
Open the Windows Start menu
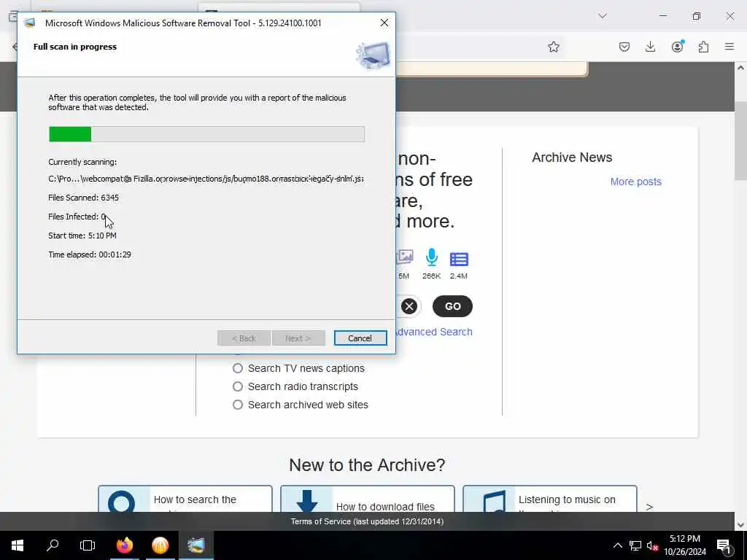pos(18,545)
